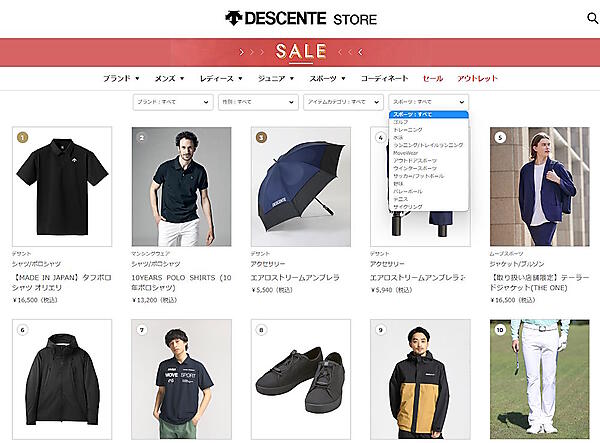Open the navy umbrella product image ranked 3
The height and width of the screenshot is (443, 600).
point(300,185)
